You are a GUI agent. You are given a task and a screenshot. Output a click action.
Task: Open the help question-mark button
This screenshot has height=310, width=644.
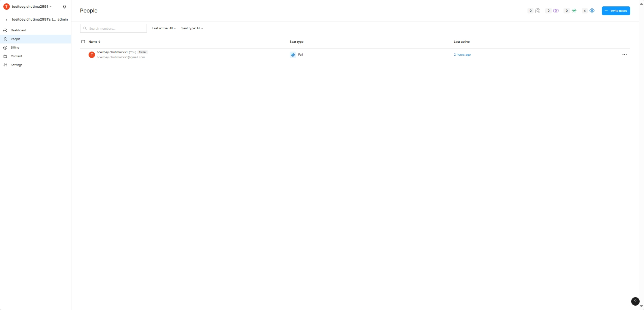635,302
